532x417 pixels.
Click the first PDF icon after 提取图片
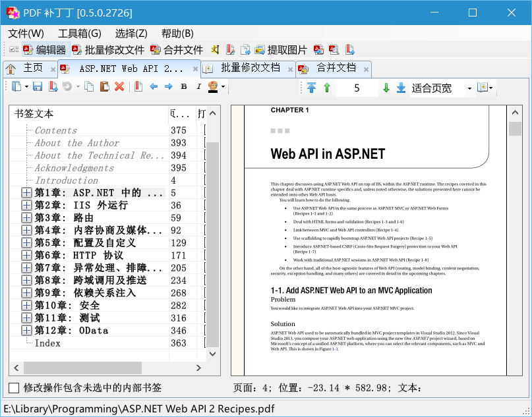coord(318,50)
